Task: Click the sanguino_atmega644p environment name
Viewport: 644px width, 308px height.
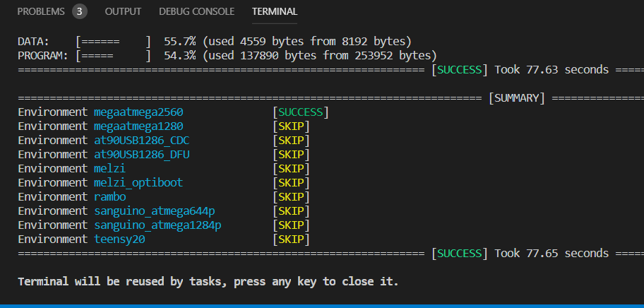Action: pos(155,211)
